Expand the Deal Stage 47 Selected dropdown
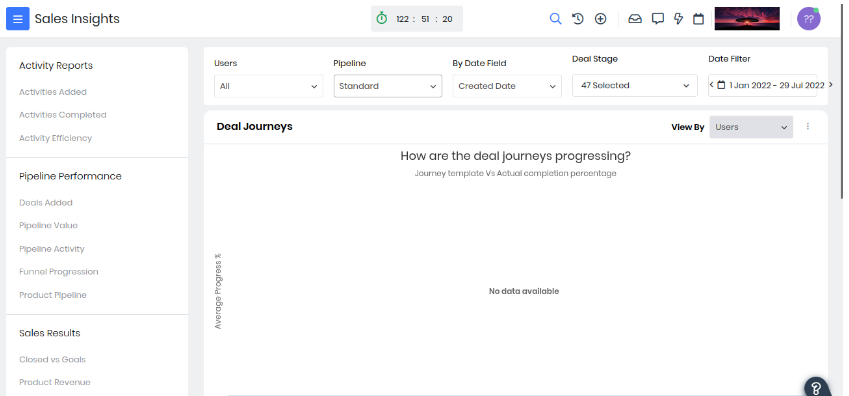 [x=635, y=86]
